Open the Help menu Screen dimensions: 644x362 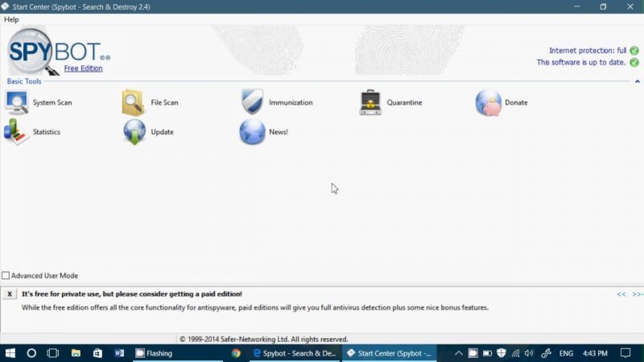pyautogui.click(x=11, y=19)
